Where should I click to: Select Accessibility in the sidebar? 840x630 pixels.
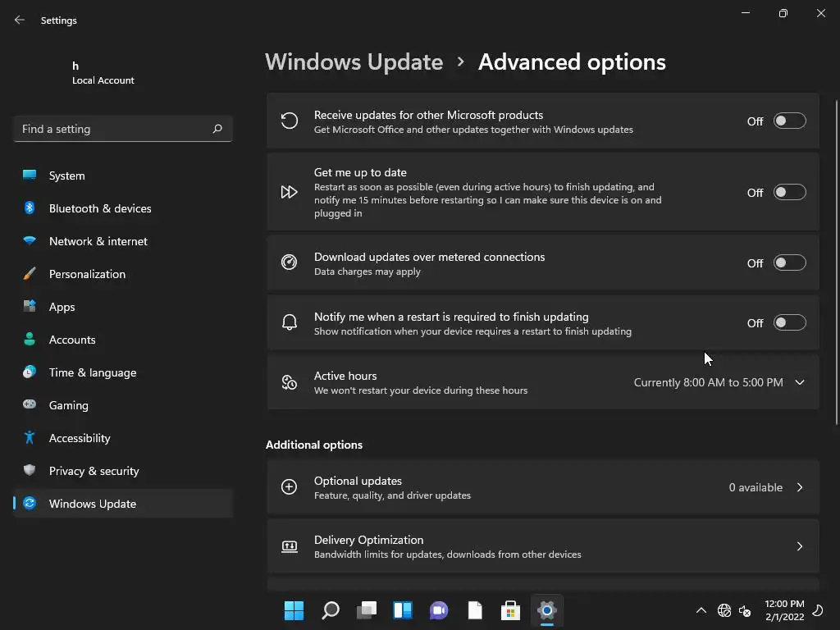[x=123, y=438]
